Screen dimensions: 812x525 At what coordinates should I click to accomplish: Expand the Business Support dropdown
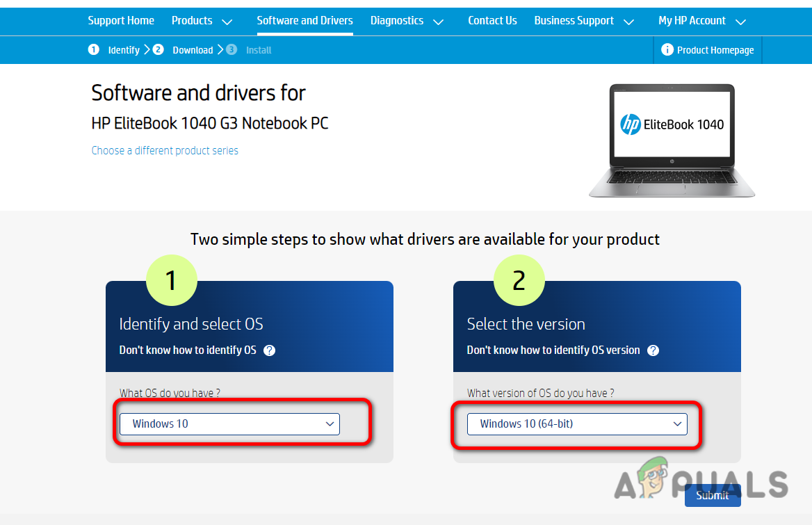(584, 21)
